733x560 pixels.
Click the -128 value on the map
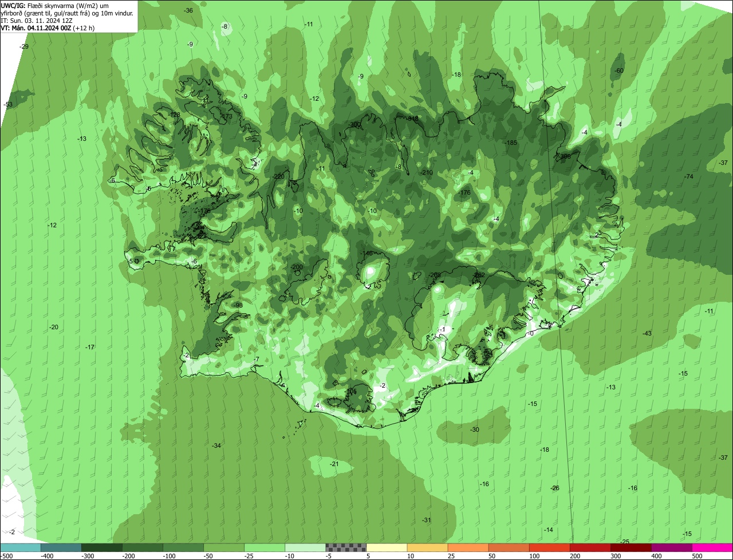coord(174,115)
